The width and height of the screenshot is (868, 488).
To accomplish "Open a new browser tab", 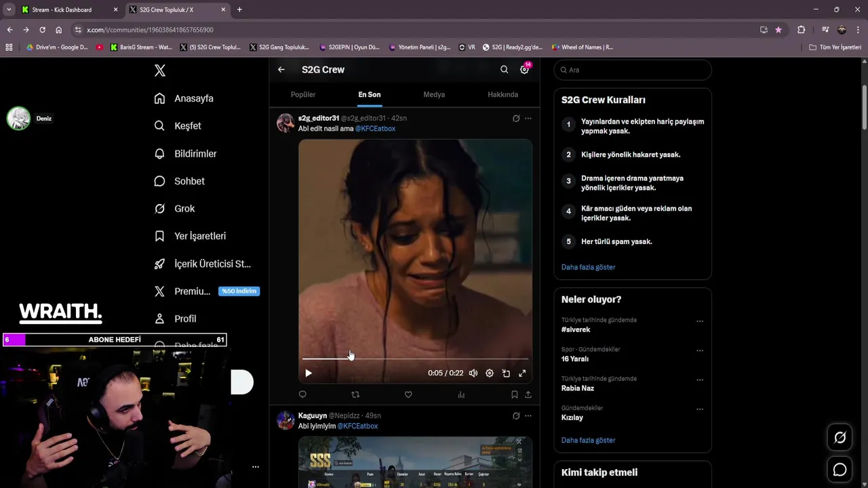I will pos(239,9).
